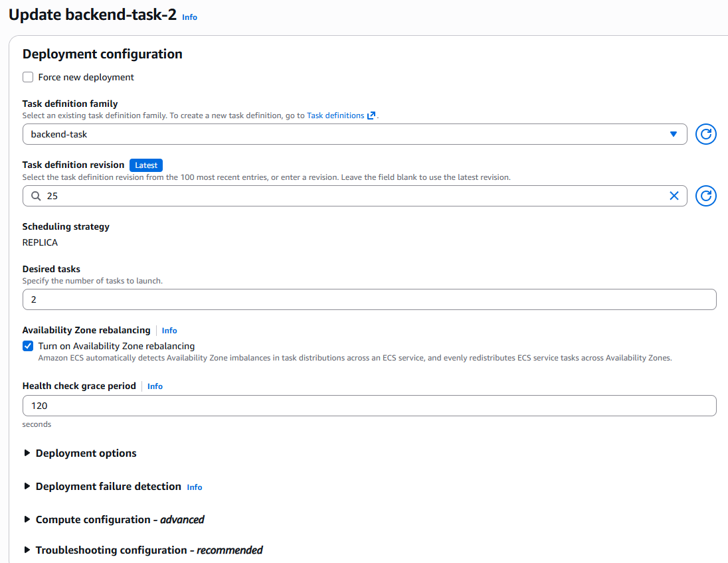This screenshot has height=563, width=728.
Task: Click the external link icon after Task definitions
Action: click(x=371, y=114)
